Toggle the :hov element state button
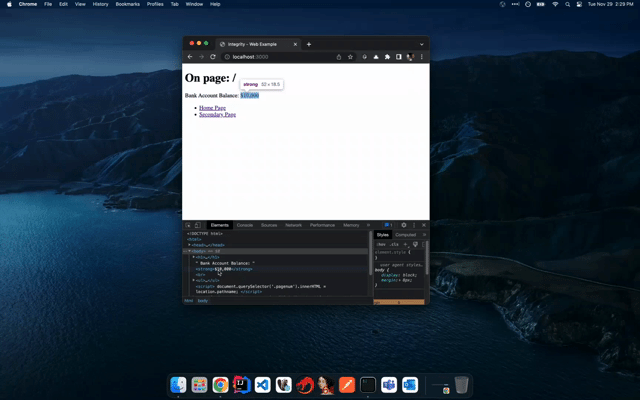 [x=381, y=244]
